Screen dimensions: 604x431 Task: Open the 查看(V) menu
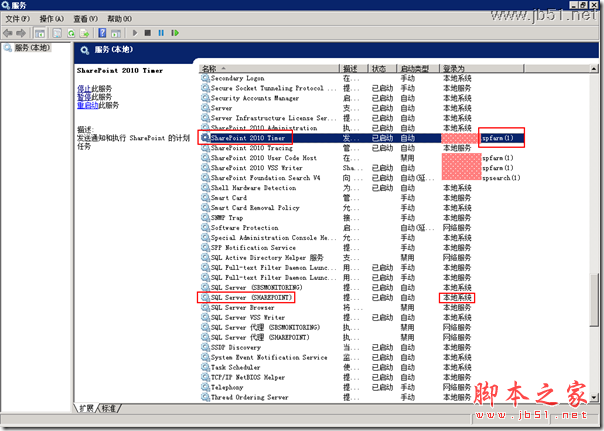tap(86, 19)
